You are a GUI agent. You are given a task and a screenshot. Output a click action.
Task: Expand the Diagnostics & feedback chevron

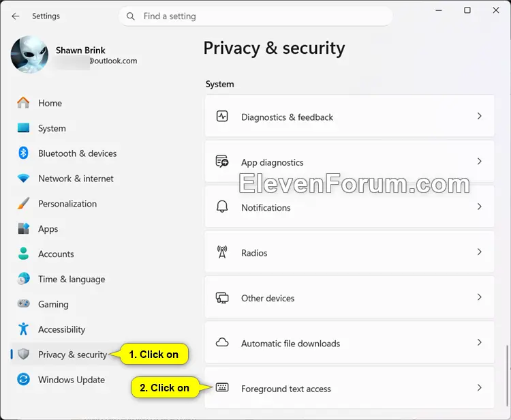click(480, 116)
